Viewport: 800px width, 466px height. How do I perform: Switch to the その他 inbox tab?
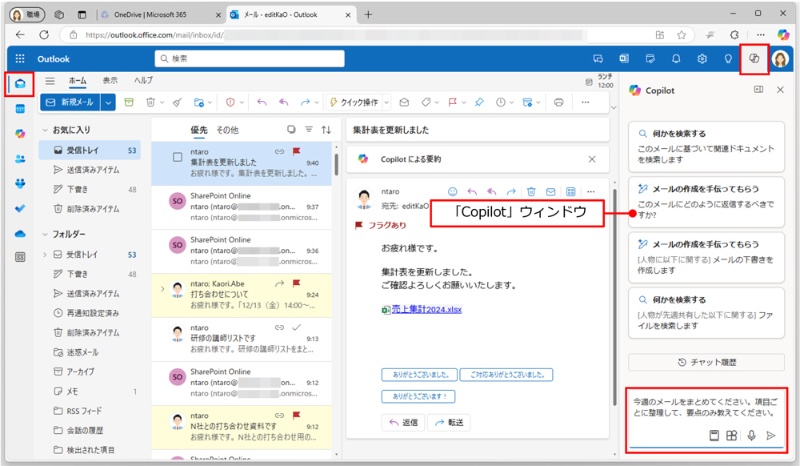point(228,130)
